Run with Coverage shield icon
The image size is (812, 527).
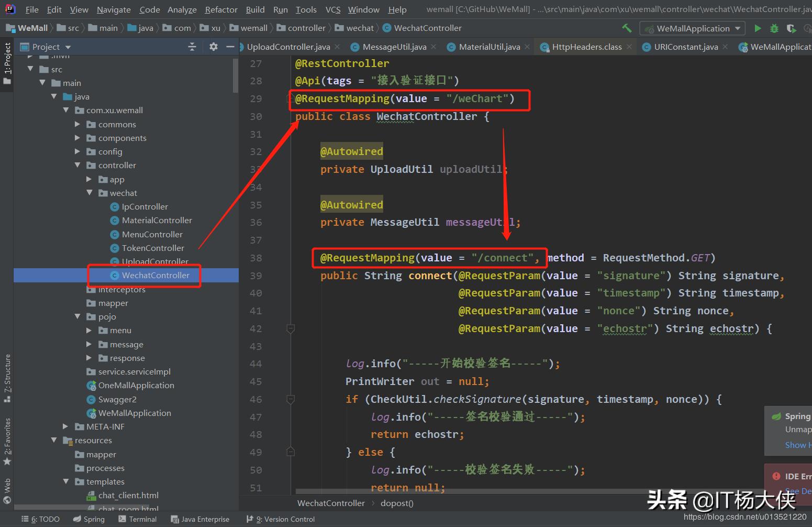[x=791, y=28]
